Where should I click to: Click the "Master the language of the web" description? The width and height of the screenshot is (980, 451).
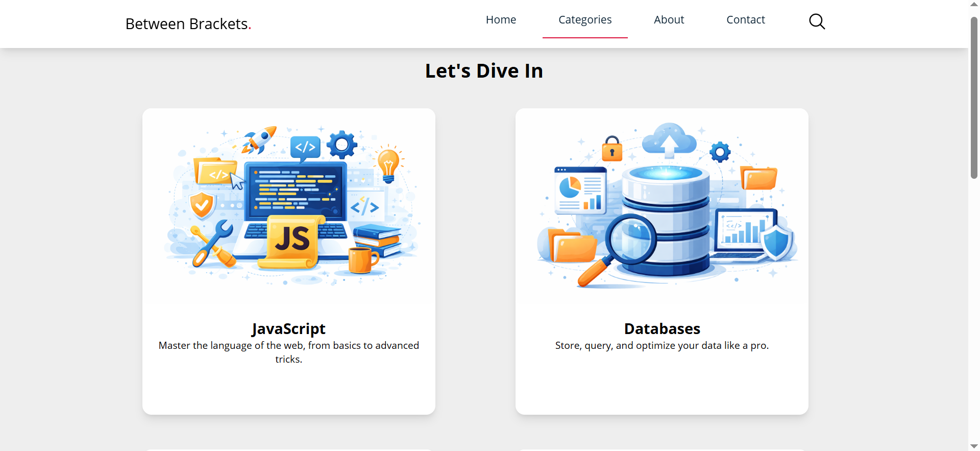pos(289,352)
